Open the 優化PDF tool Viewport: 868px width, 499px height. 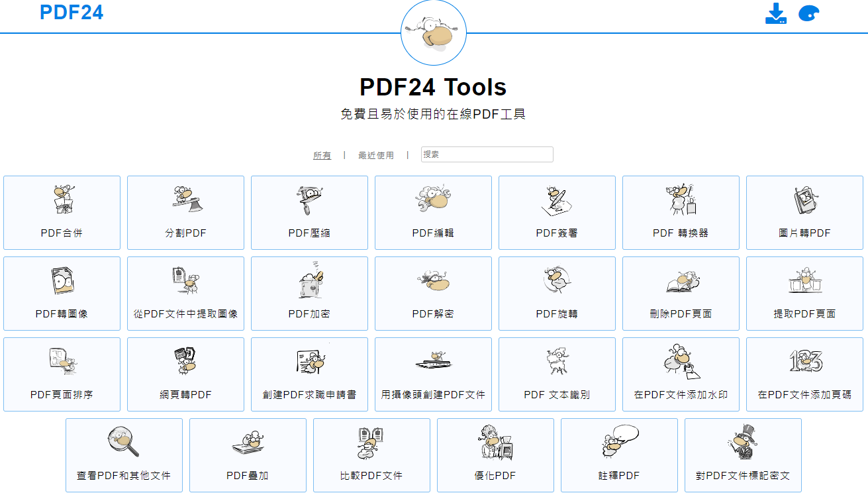tap(495, 455)
